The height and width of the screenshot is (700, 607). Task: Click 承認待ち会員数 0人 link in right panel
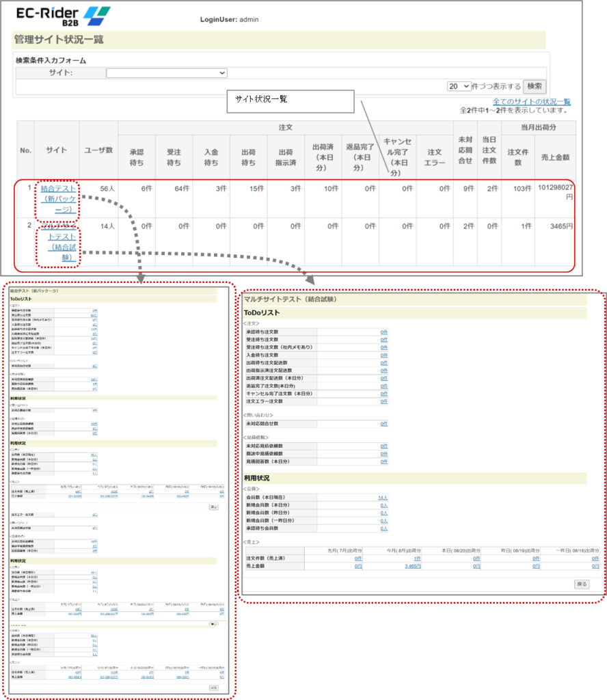[383, 528]
